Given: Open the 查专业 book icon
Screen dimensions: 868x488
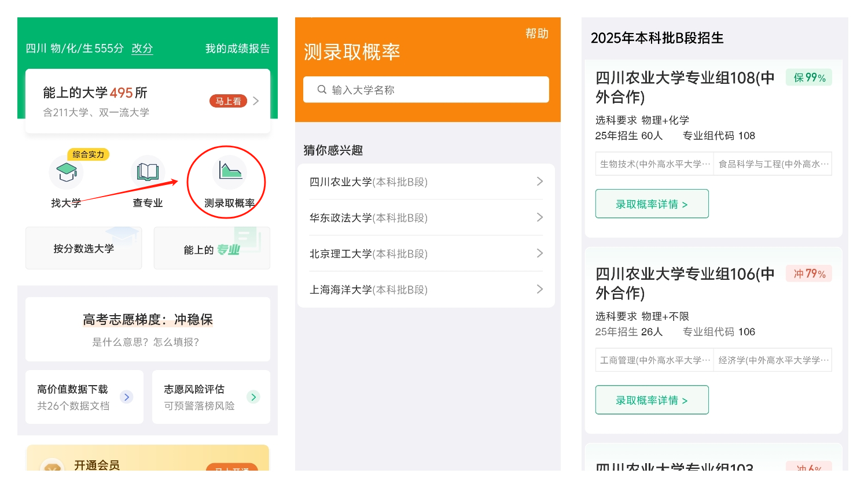Looking at the screenshot, I should 148,172.
